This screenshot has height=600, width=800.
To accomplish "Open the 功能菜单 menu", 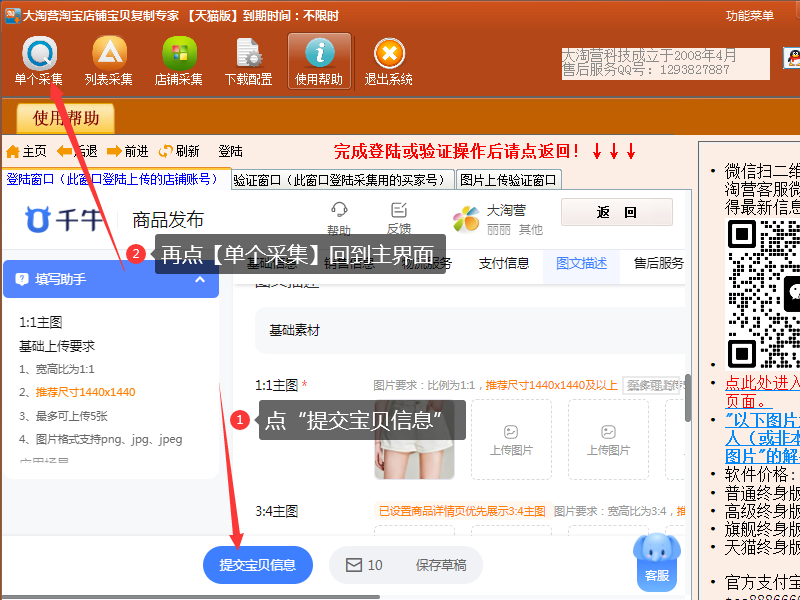I will point(749,15).
